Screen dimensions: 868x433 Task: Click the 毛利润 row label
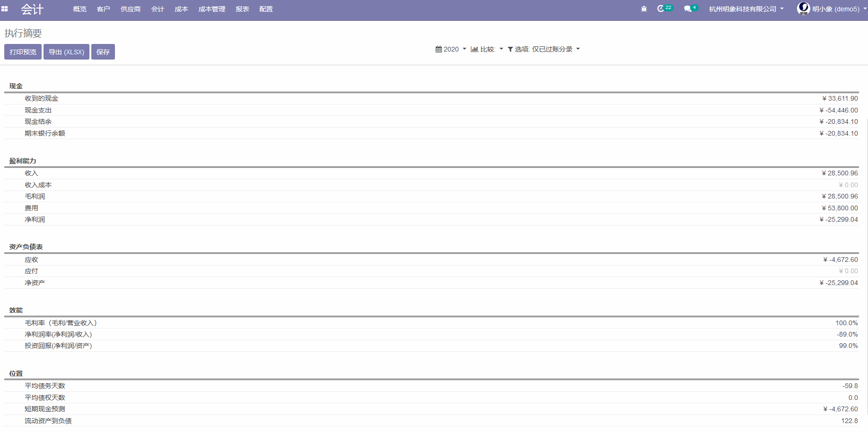(35, 196)
